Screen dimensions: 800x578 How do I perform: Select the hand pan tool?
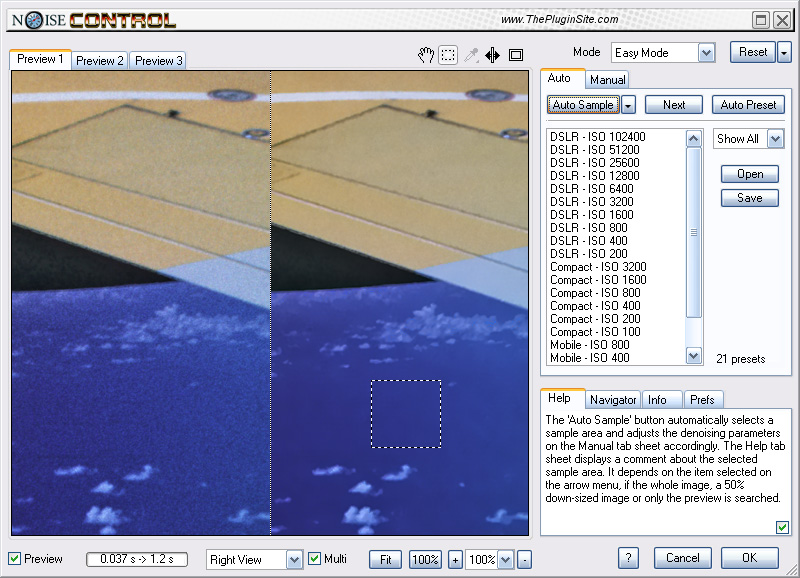coord(426,56)
